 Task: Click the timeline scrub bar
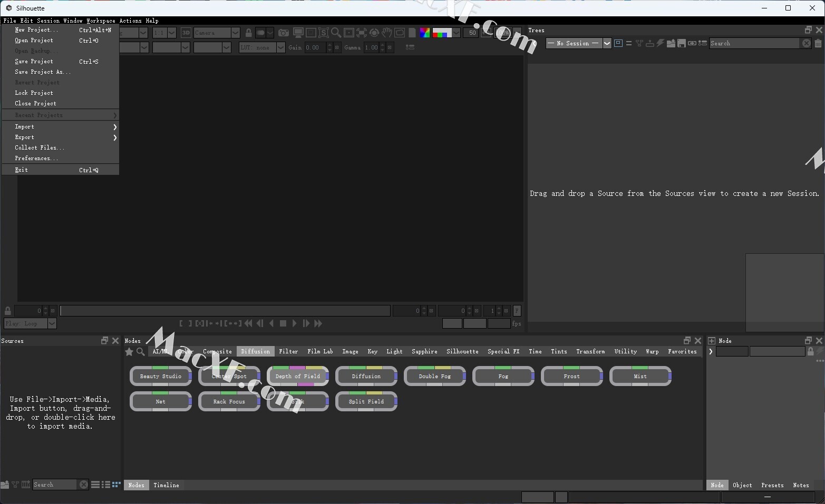click(225, 311)
